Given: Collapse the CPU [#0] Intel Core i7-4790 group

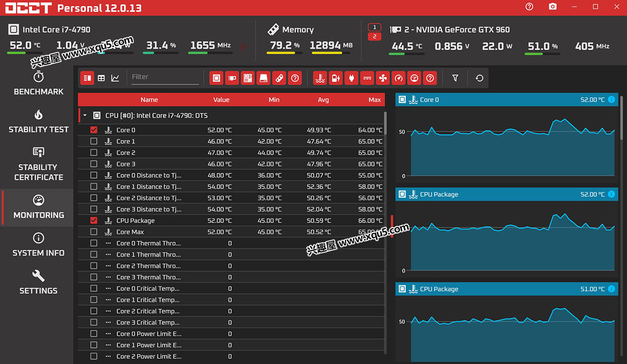Looking at the screenshot, I should [85, 115].
